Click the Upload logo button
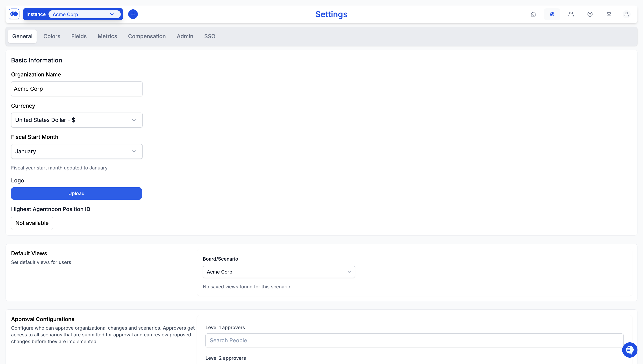Image resolution: width=643 pixels, height=364 pixels. pos(76,193)
